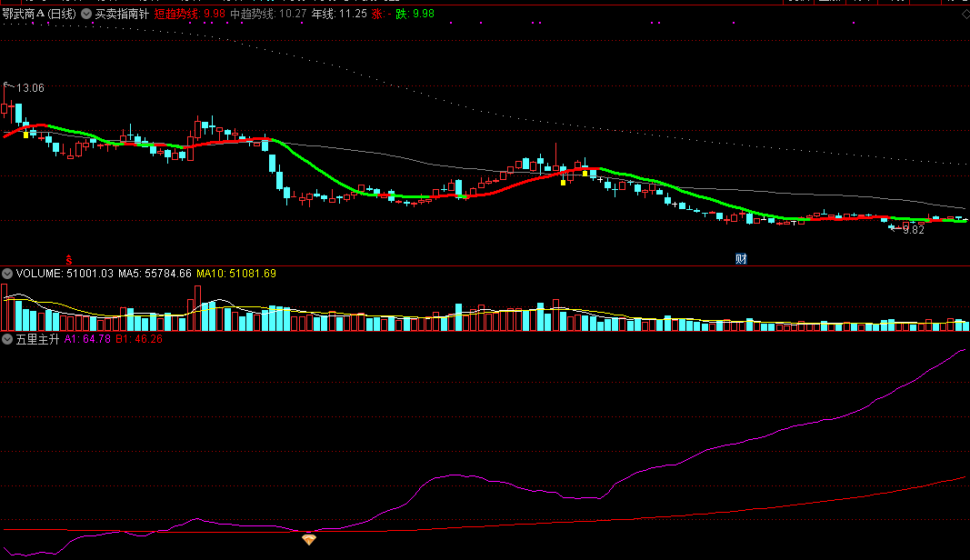The height and width of the screenshot is (560, 970).
Task: Click the 13.06 high price label
Action: tap(30, 88)
